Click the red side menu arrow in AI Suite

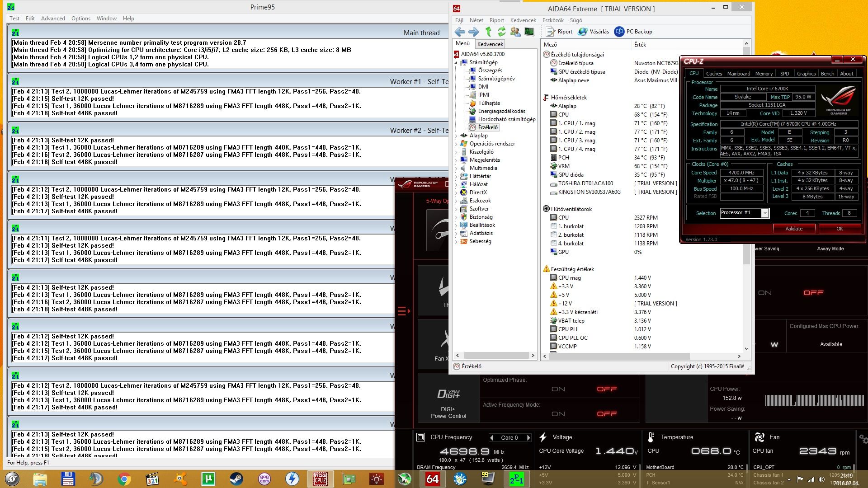(x=404, y=311)
